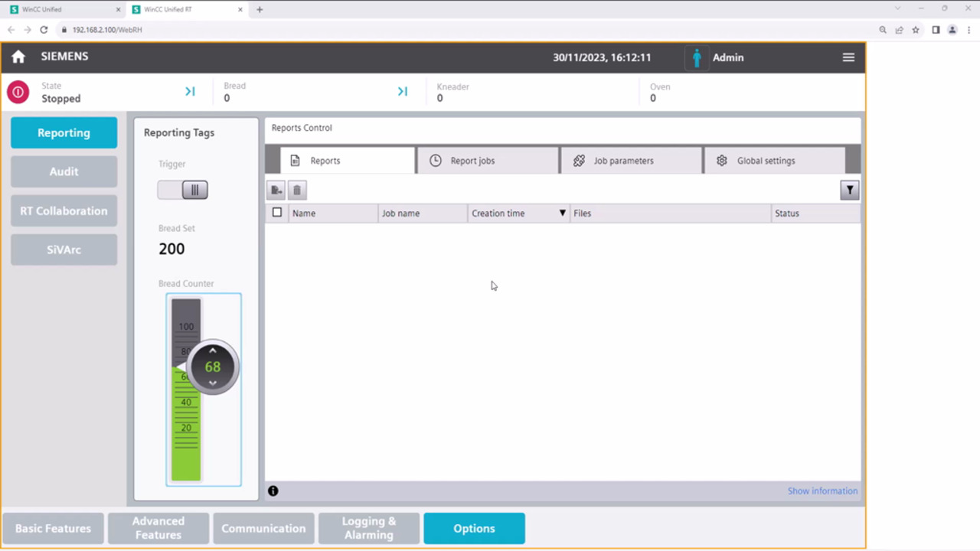
Task: Click the home icon in header
Action: coord(18,57)
